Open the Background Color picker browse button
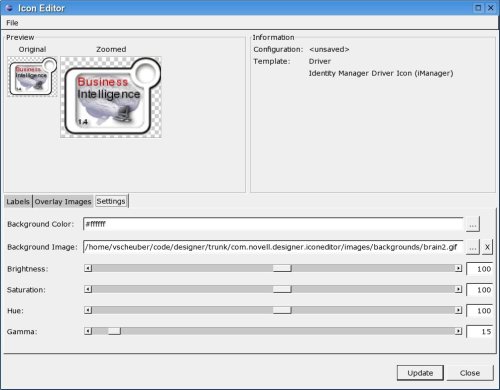This screenshot has height=390, width=500. (473, 224)
